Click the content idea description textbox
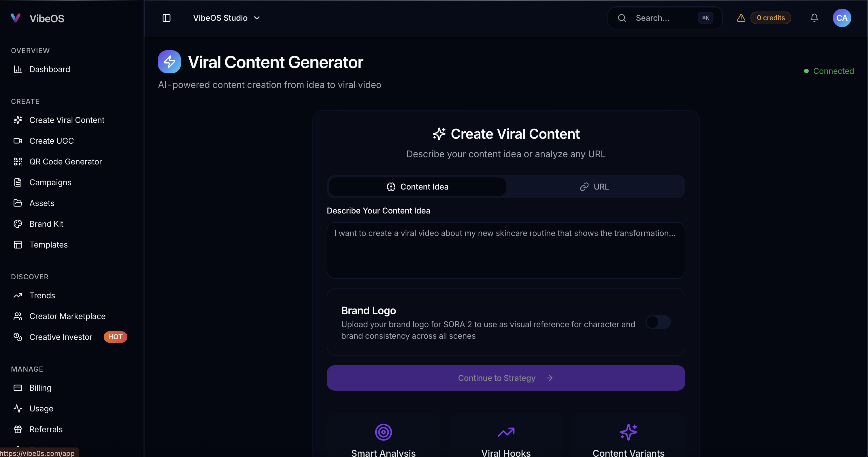This screenshot has height=457, width=868. click(505, 250)
